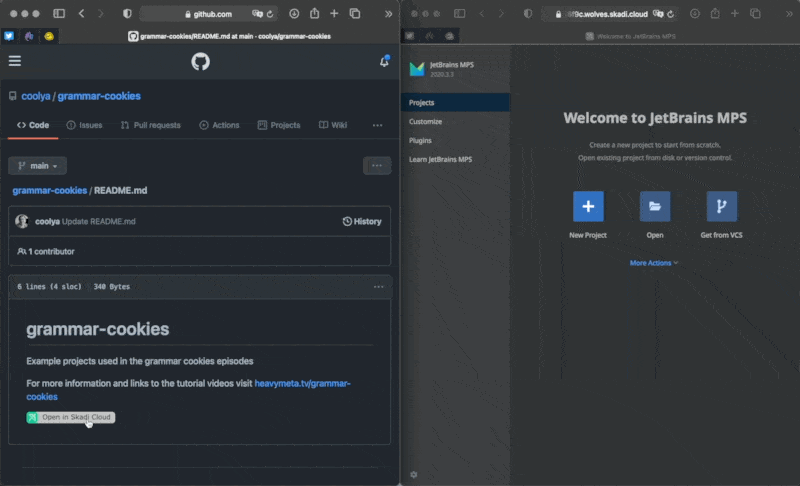Open Pull requests tab
This screenshot has width=800, height=486.
(x=151, y=125)
